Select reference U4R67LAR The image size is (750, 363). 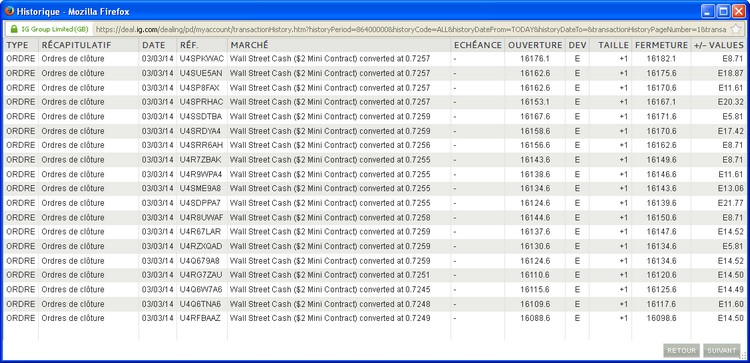click(200, 231)
